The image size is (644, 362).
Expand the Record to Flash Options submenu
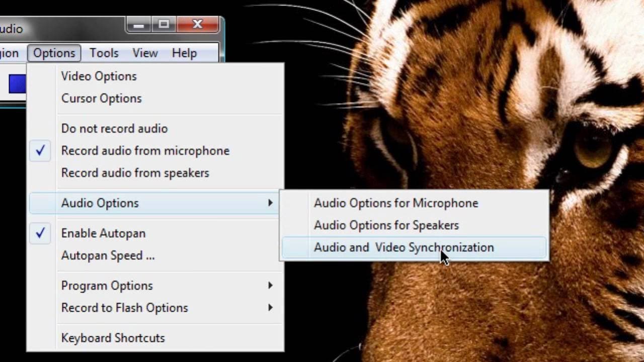coord(124,307)
